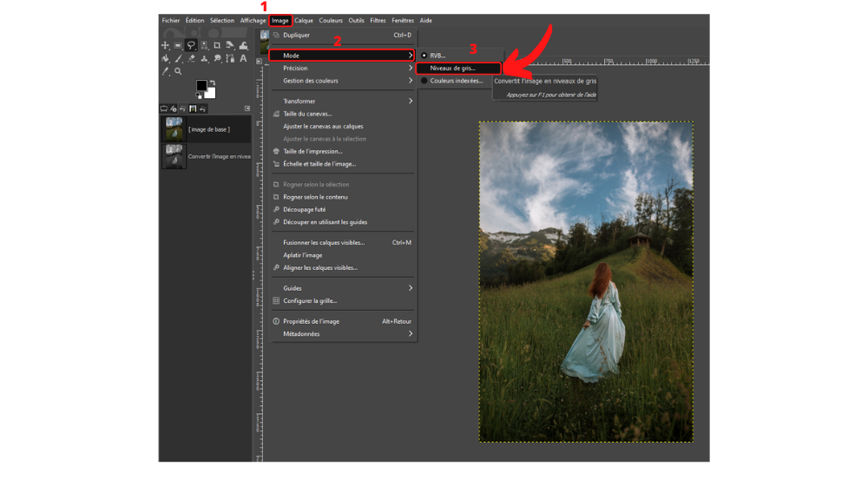Open the Édition menu
The width and height of the screenshot is (868, 486).
pos(194,21)
